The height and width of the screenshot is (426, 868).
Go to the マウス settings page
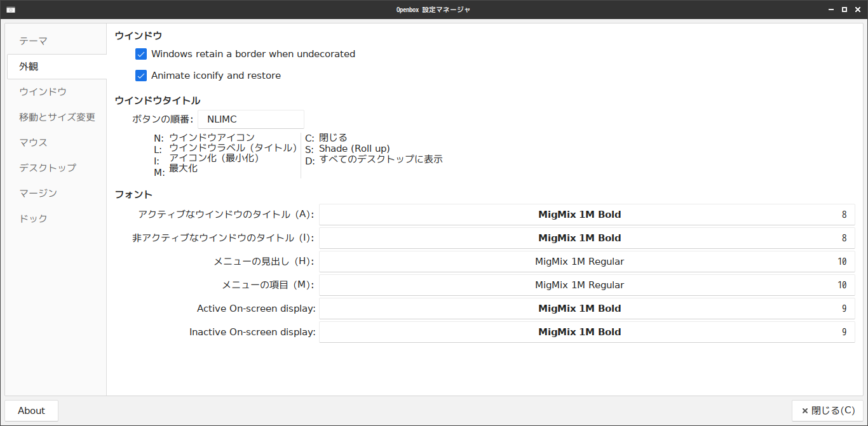[x=56, y=143]
